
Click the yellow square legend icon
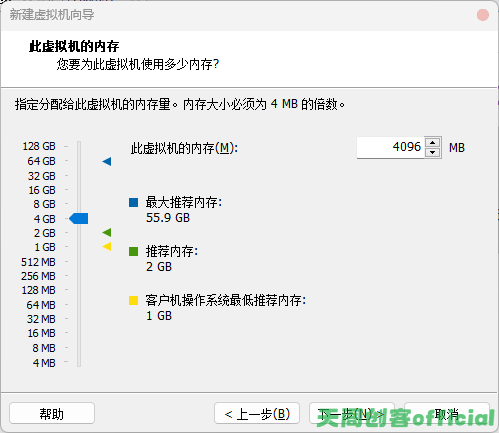pos(133,300)
